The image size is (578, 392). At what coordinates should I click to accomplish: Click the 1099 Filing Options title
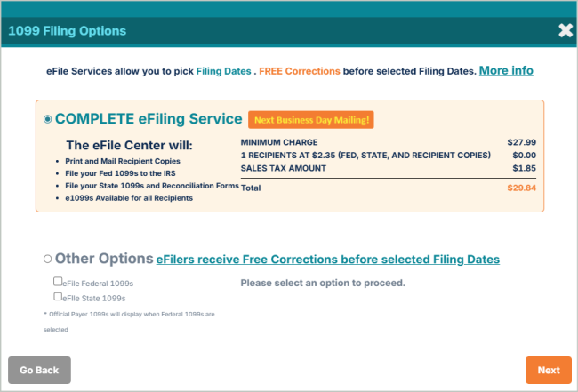[x=68, y=31]
